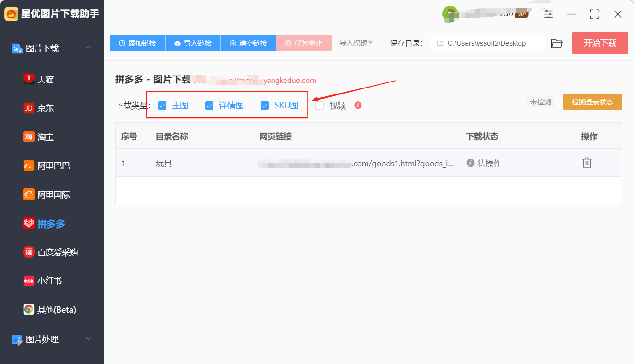634x364 pixels.
Task: Click the 淘宝 icon in sidebar
Action: (29, 137)
